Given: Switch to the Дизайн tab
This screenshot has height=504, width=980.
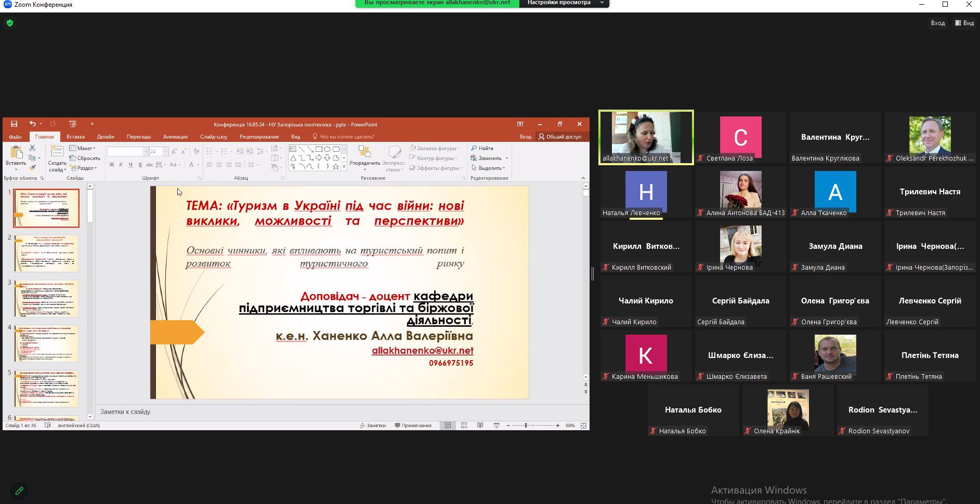Looking at the screenshot, I should point(105,137).
